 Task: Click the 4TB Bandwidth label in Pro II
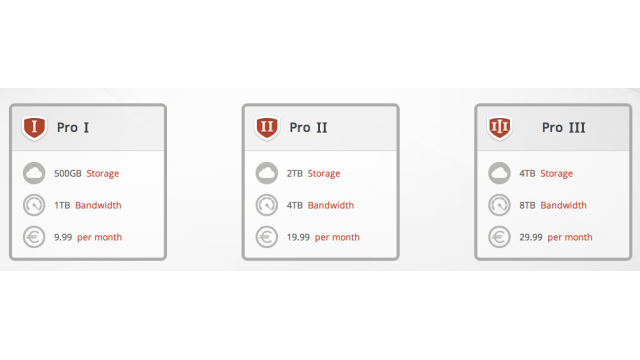coord(320,205)
